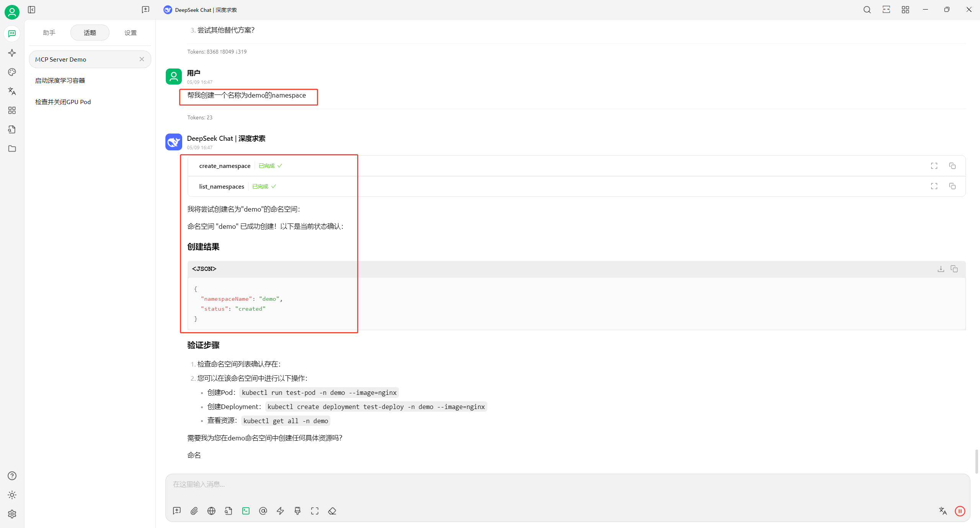Image resolution: width=980 pixels, height=528 pixels.
Task: Switch to the 设置 tab
Action: tap(131, 33)
